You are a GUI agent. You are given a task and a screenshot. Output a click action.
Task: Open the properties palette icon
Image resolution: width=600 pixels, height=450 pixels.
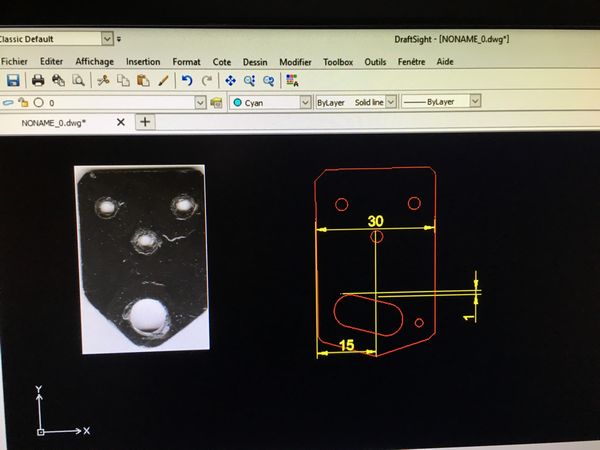pos(292,81)
